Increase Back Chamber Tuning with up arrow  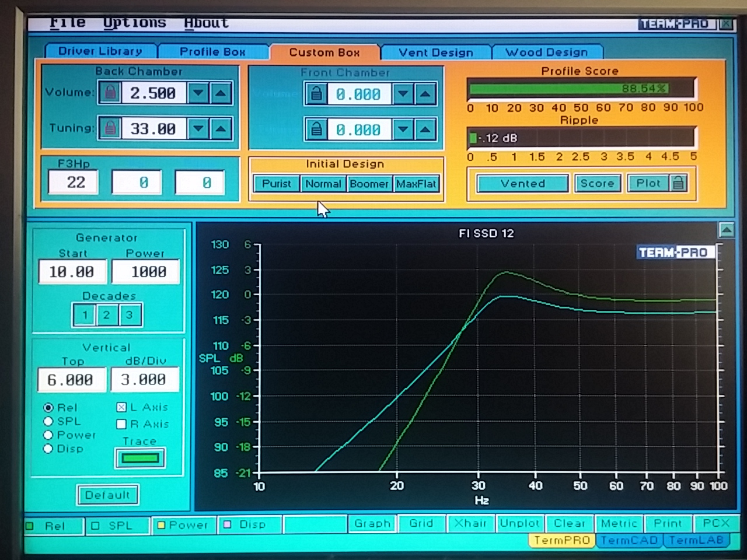pos(221,128)
